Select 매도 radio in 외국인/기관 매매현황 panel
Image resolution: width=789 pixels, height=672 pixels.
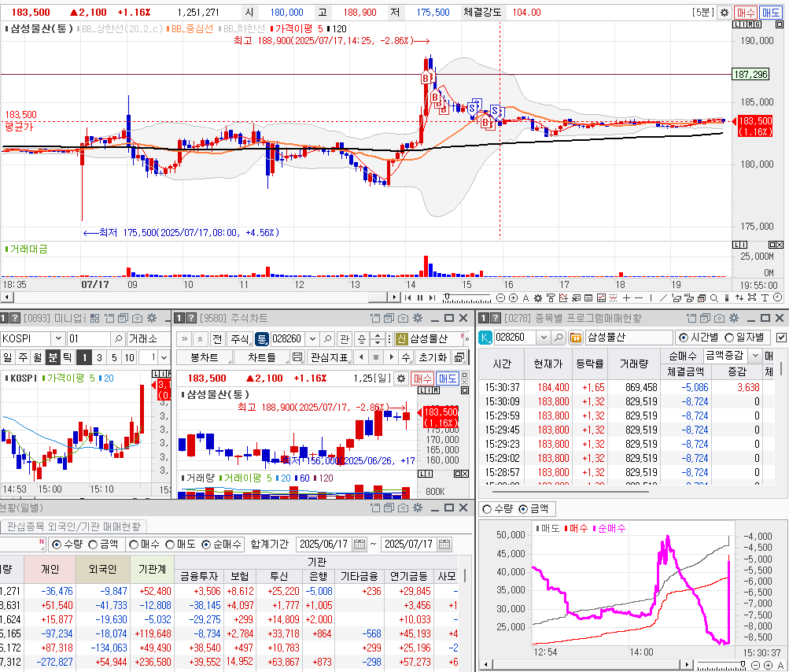pyautogui.click(x=170, y=545)
